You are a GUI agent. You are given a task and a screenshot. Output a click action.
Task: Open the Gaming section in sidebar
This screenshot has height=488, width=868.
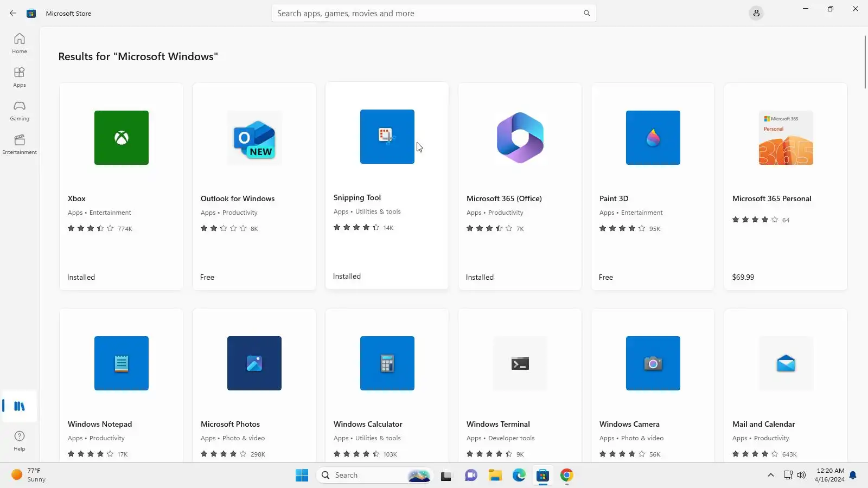(x=20, y=111)
